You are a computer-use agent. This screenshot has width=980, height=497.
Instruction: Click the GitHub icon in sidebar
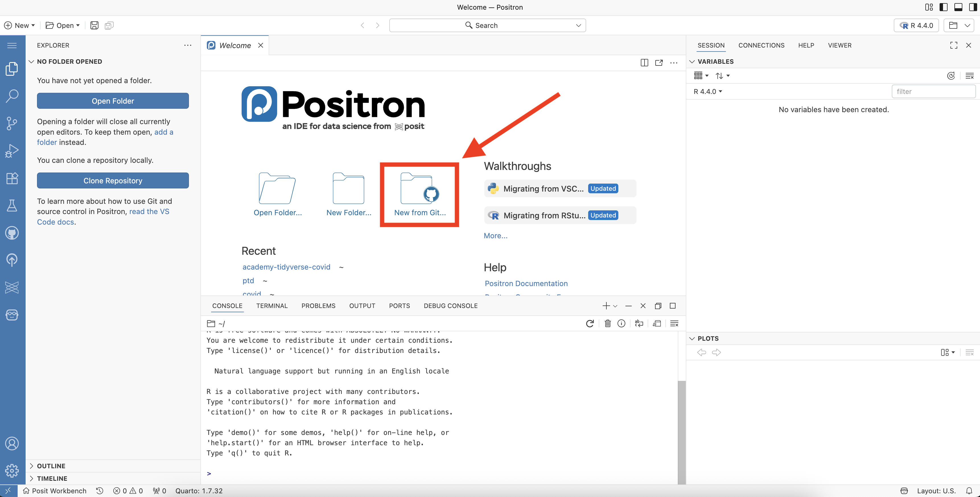(x=12, y=233)
